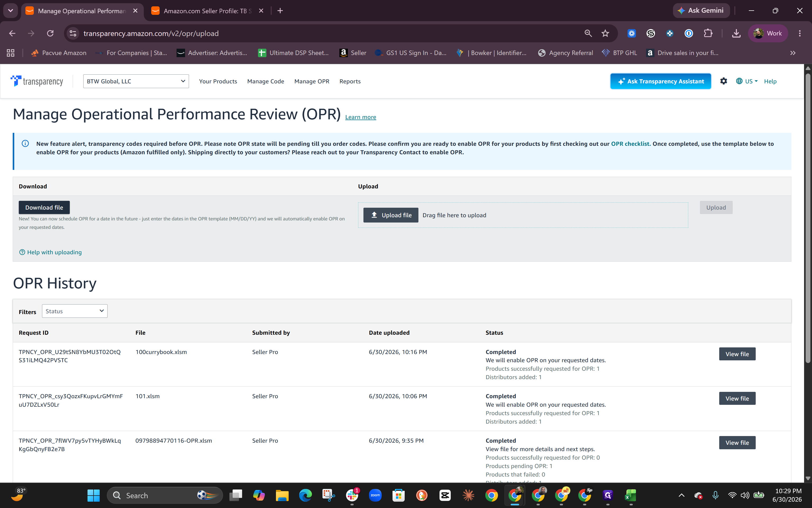Click the page vertical scrollbar
Screen dimensions: 812x508
pyautogui.click(x=808, y=218)
